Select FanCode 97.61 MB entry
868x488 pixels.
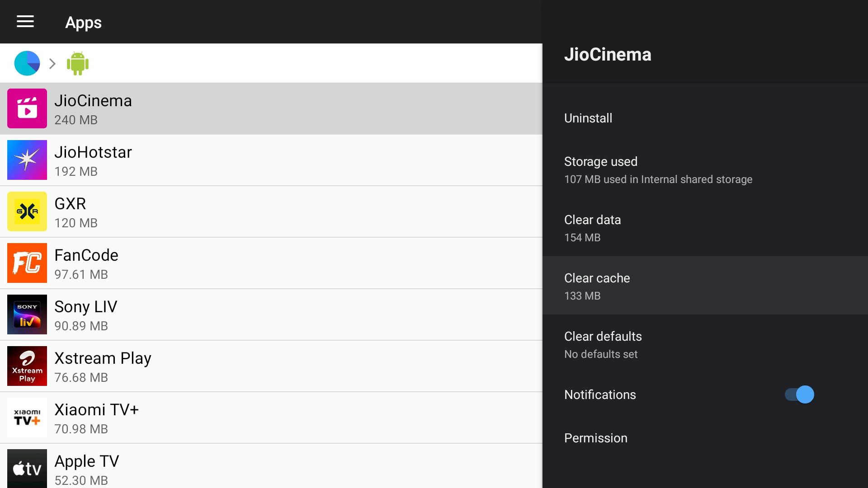point(271,263)
